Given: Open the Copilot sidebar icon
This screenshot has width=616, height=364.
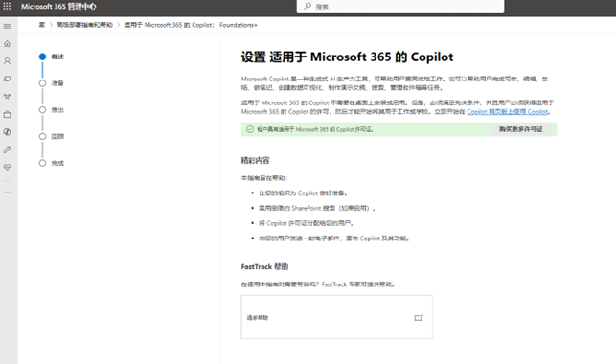Looking at the screenshot, I should pyautogui.click(x=7, y=132).
